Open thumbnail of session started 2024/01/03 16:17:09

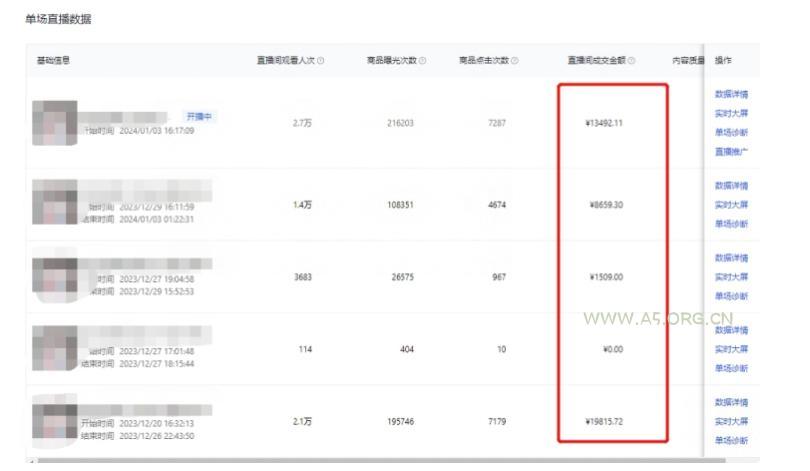point(55,123)
